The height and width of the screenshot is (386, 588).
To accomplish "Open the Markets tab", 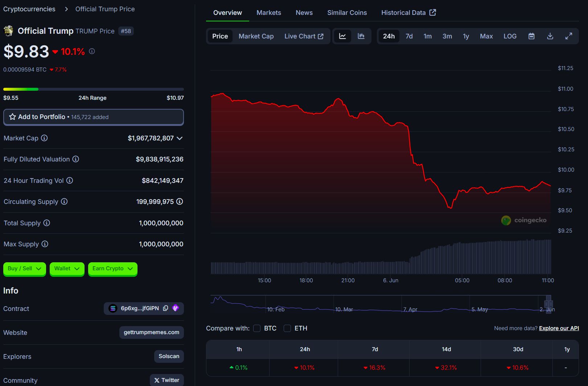I will click(x=269, y=13).
